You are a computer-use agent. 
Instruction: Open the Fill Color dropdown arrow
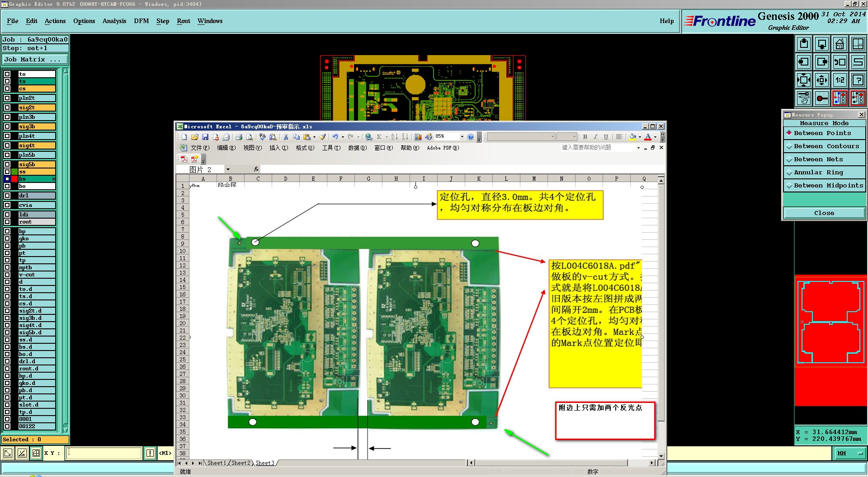click(640, 137)
